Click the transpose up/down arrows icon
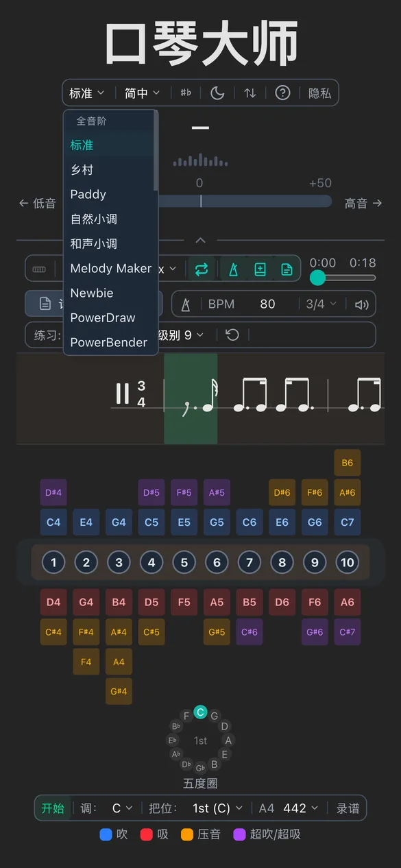Image resolution: width=401 pixels, height=868 pixels. pos(250,92)
